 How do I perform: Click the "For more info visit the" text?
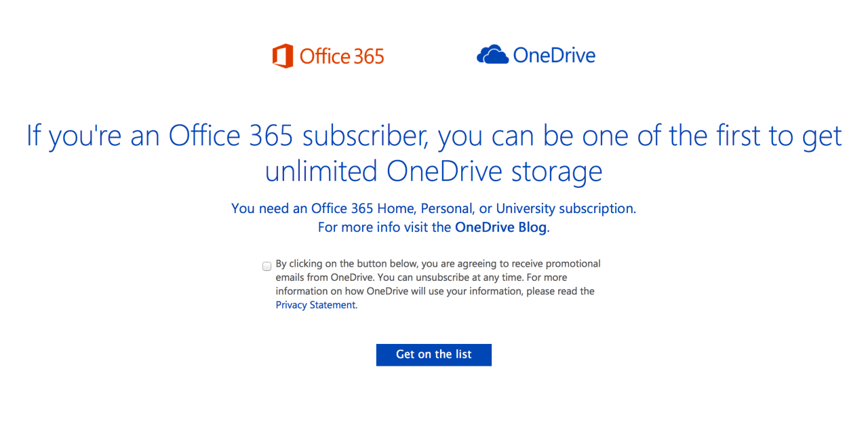click(384, 227)
